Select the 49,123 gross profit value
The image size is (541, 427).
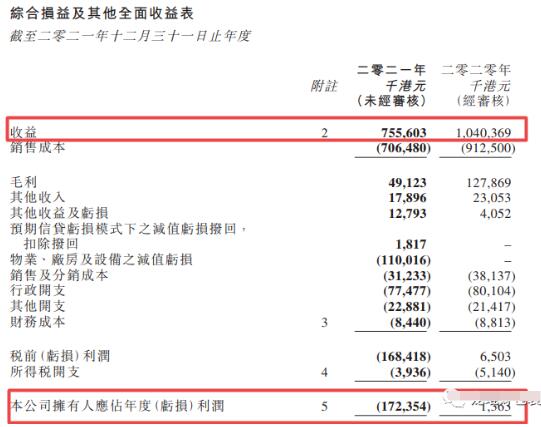click(x=407, y=182)
